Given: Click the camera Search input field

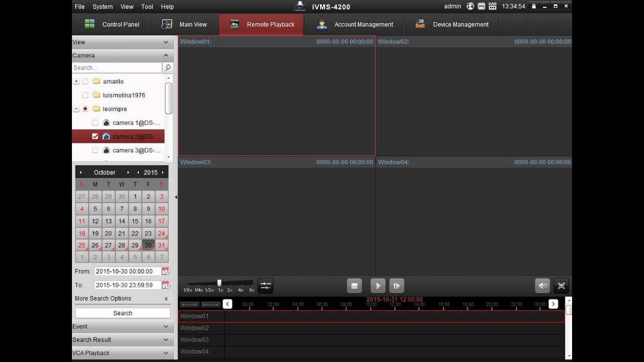Looking at the screenshot, I should 117,67.
